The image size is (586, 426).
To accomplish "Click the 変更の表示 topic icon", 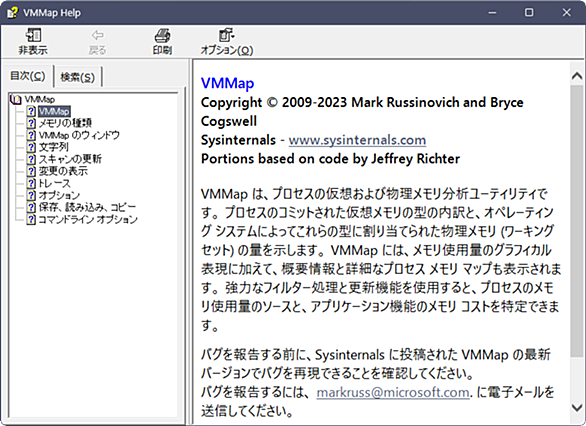I will click(31, 171).
